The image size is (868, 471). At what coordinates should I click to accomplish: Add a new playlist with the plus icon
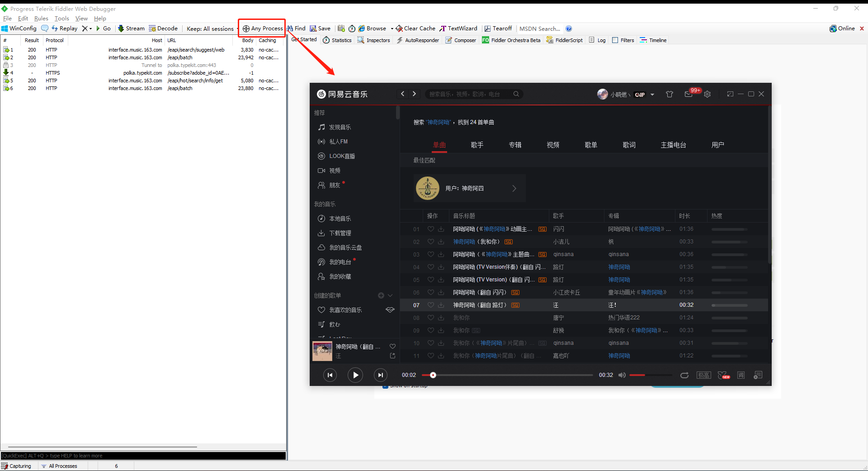(x=381, y=295)
